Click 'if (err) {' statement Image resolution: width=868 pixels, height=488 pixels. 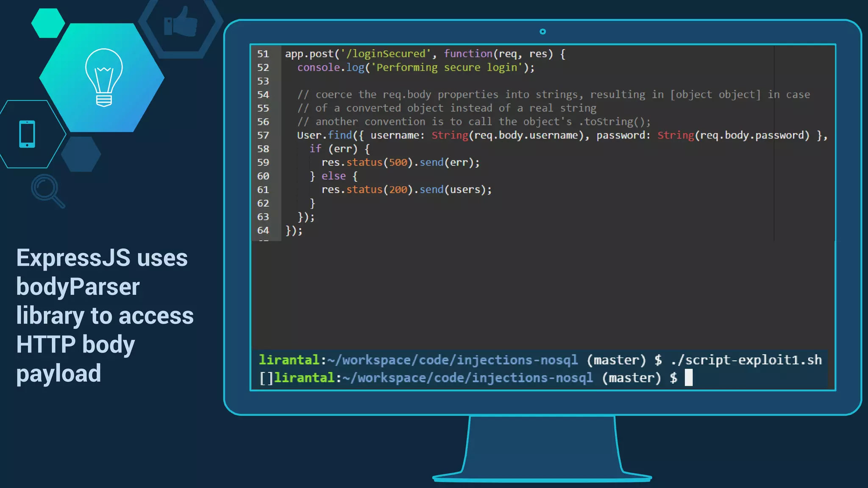tap(339, 149)
